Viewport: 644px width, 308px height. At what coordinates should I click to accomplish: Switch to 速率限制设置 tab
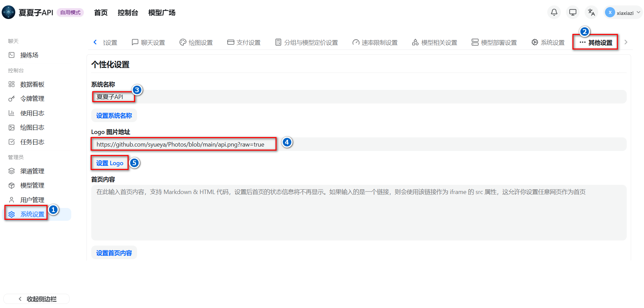(x=375, y=42)
